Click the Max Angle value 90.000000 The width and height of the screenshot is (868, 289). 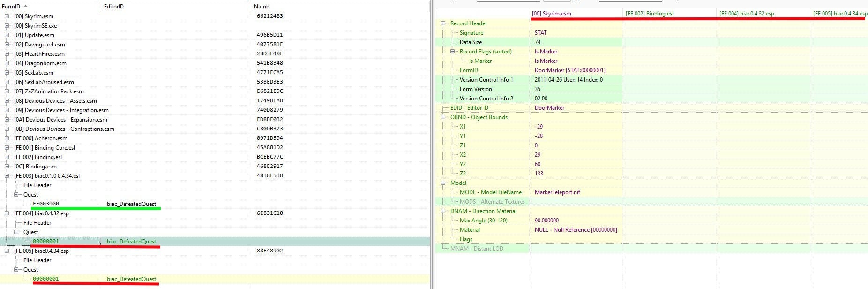tap(546, 220)
